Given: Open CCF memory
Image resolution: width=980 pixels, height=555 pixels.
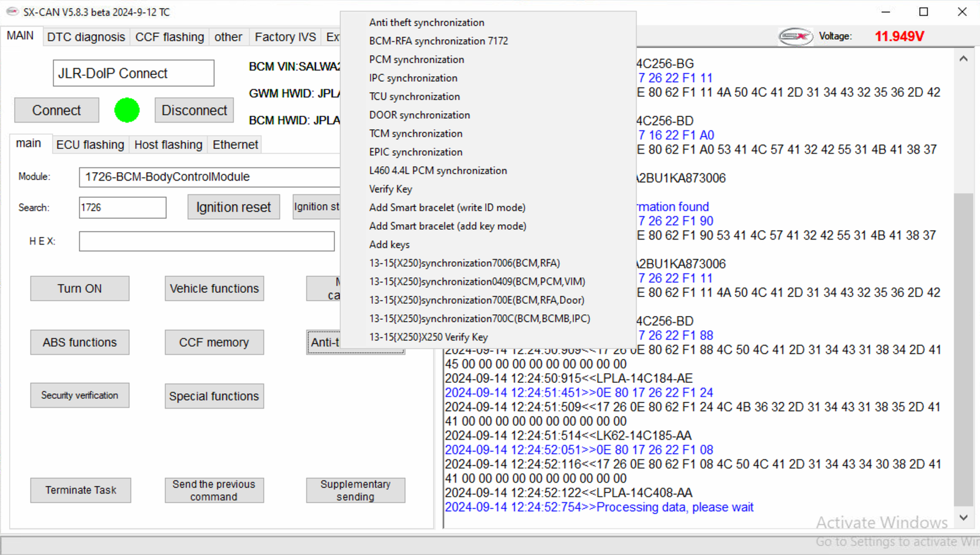Looking at the screenshot, I should pyautogui.click(x=214, y=342).
